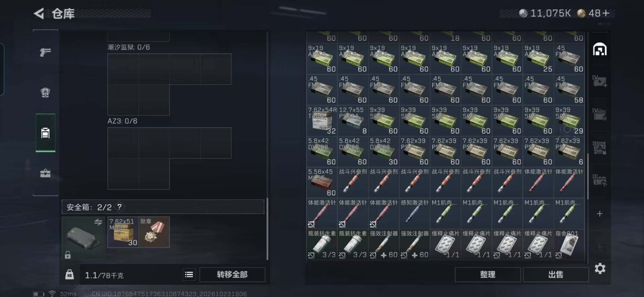Select the 5.8x42 DVP88 stack with 30 rounds
The height and width of the screenshot is (297, 644).
383,152
